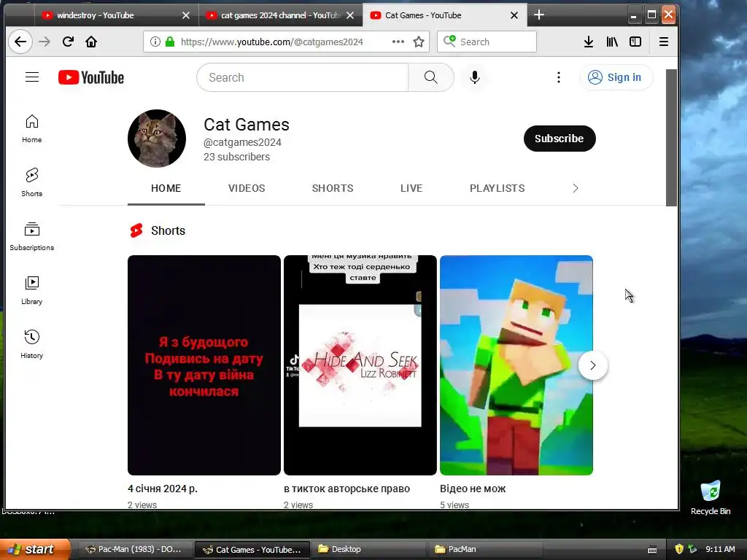Play the Hide And Seek short thumbnail
This screenshot has width=747, height=560.
click(x=360, y=365)
